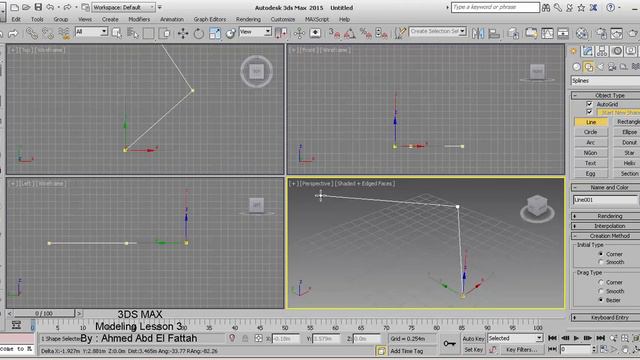Select the Unlink Selection tool
640x360 pixels.
(x=47, y=33)
